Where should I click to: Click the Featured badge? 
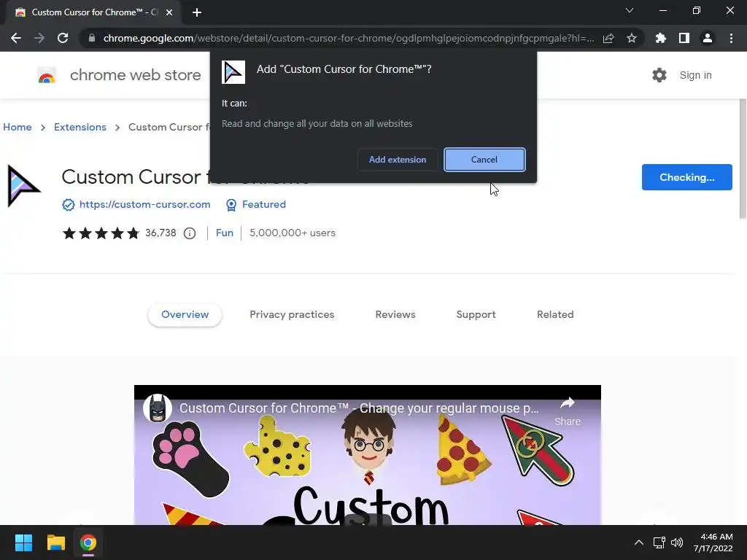click(256, 205)
